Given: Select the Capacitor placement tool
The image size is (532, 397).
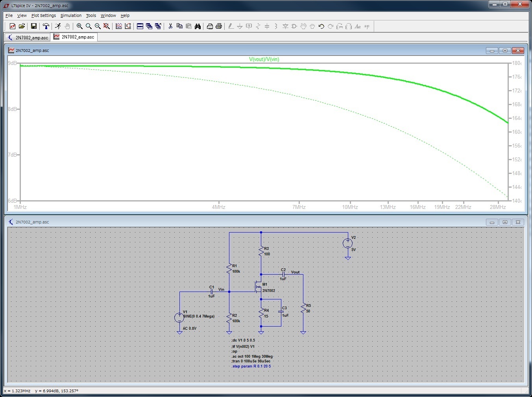Looking at the screenshot, I should (x=267, y=26).
